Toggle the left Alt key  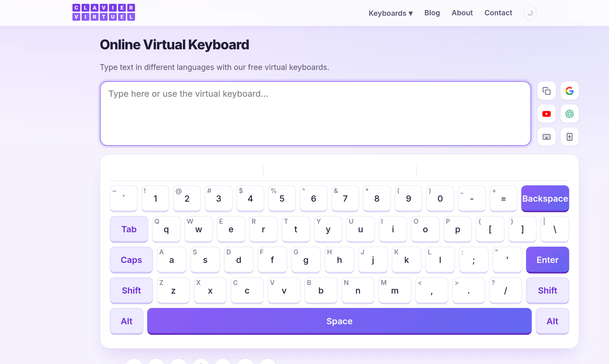(126, 321)
